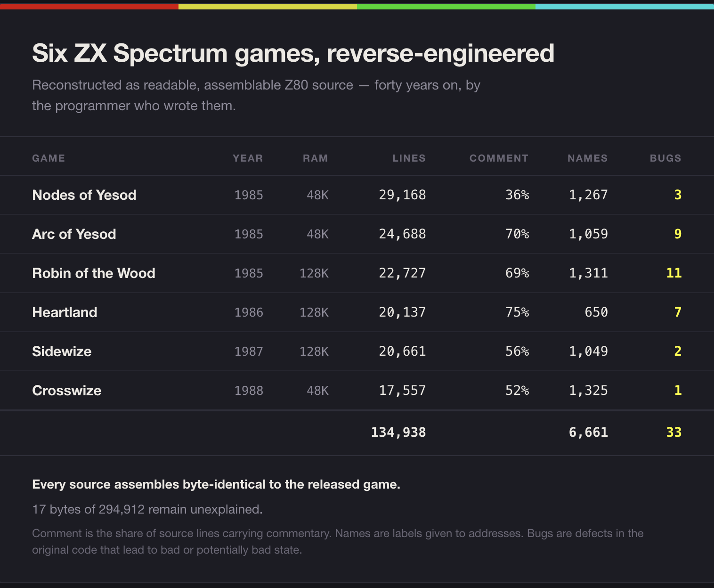Click the total bugs value 33
This screenshot has width=714, height=588.
click(674, 433)
